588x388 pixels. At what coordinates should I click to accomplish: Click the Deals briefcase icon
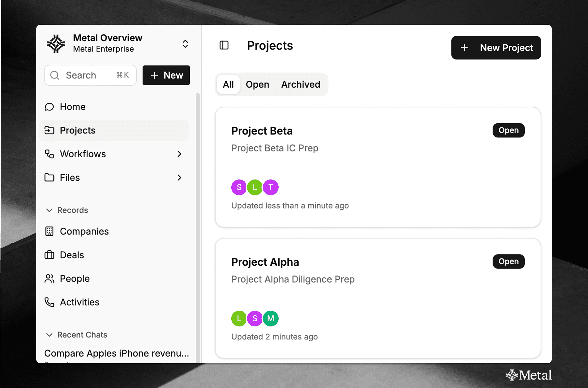pyautogui.click(x=49, y=255)
